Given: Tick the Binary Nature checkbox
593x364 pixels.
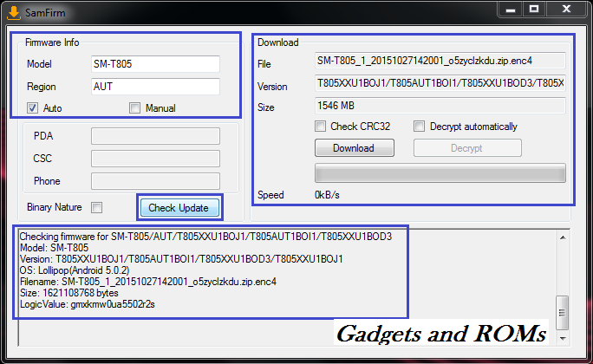Looking at the screenshot, I should [x=97, y=208].
